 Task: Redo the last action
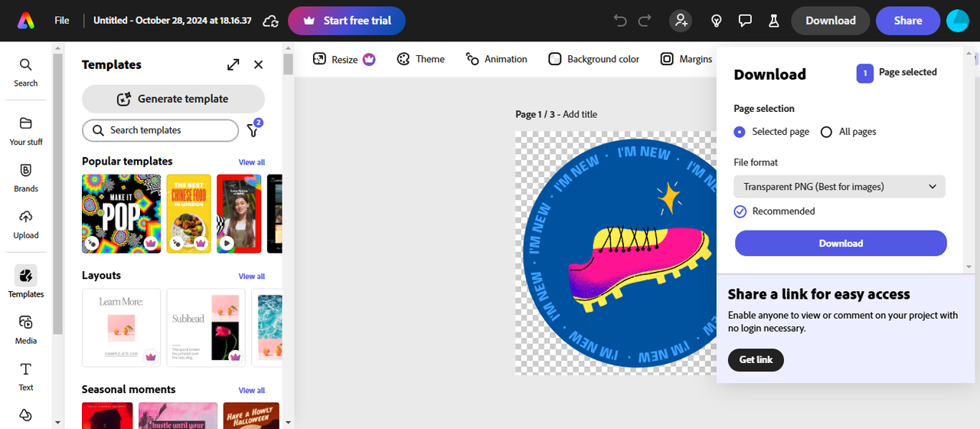click(645, 21)
